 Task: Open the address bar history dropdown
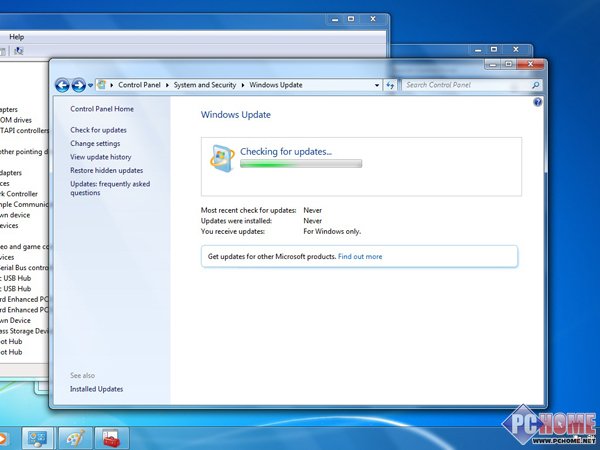pos(377,85)
